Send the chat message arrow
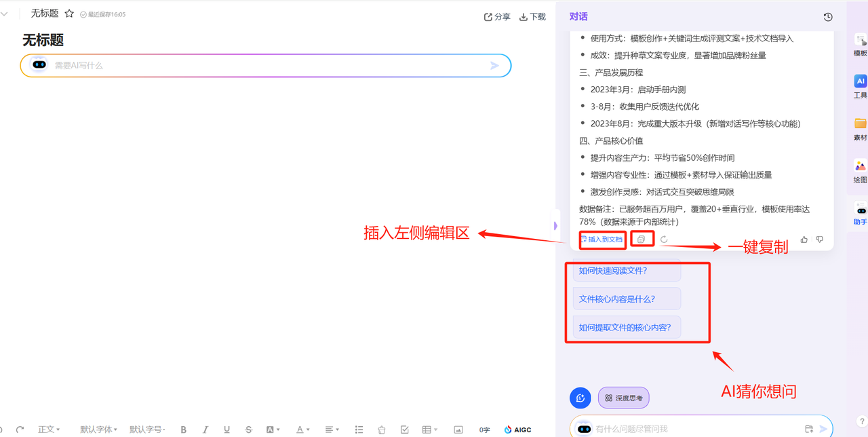Viewport: 868px width, 437px height. (823, 429)
